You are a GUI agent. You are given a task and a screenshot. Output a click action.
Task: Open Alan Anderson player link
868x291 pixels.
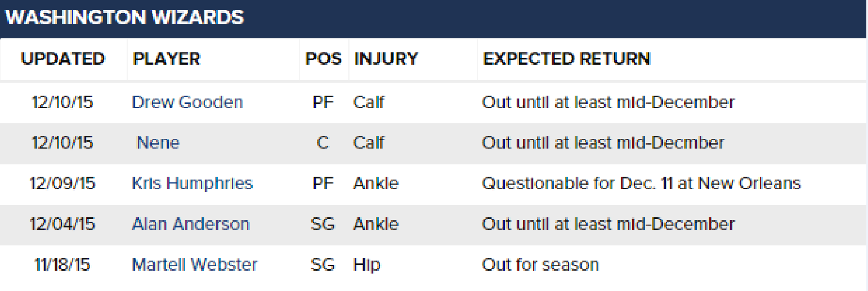(191, 224)
